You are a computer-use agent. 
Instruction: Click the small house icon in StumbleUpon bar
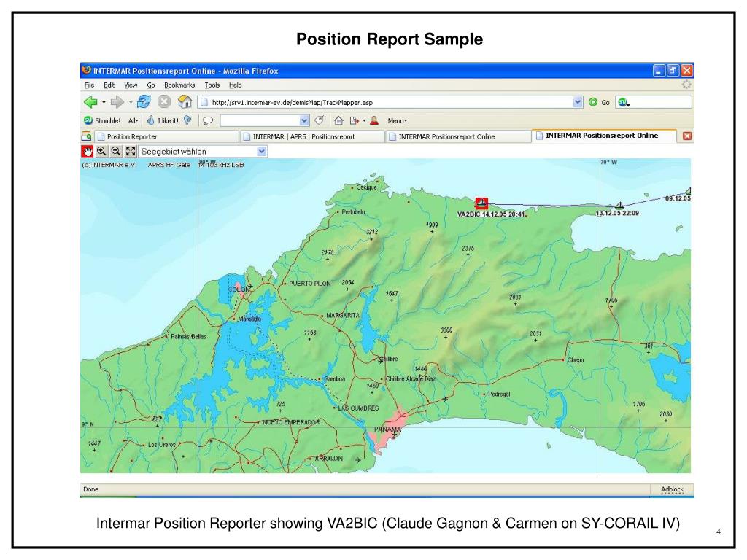tap(338, 120)
